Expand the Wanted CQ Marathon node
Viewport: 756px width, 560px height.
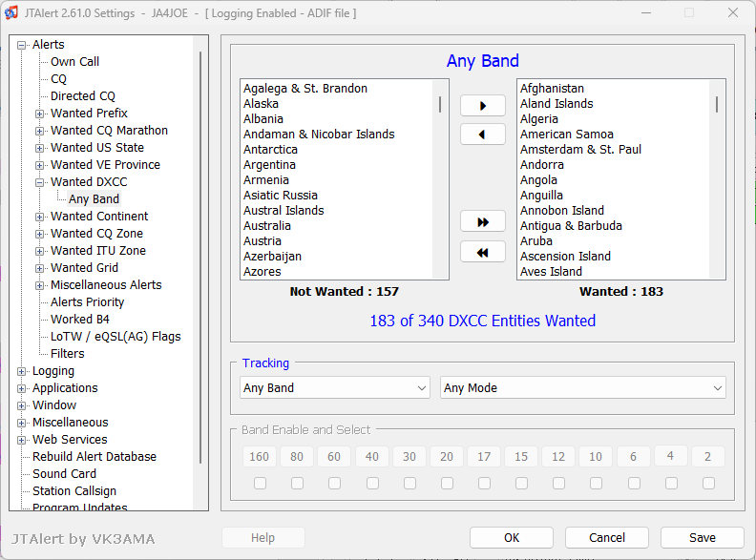coord(39,131)
